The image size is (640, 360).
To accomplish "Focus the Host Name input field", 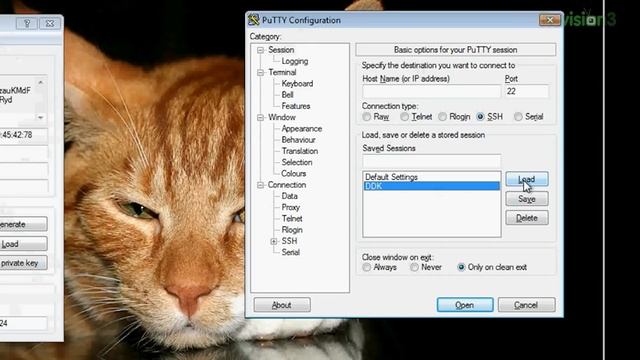I will pyautogui.click(x=431, y=91).
